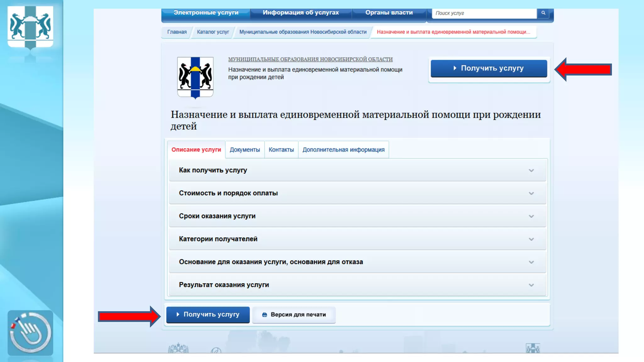Expand Сроки оказания услуги chevron
Screen dimensions: 644x362
point(531,216)
